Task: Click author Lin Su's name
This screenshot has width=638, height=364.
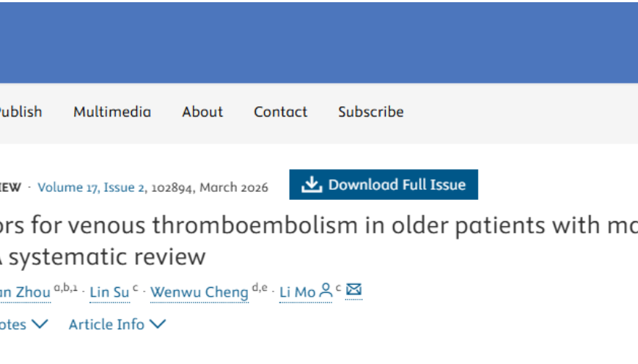Action: (x=109, y=292)
